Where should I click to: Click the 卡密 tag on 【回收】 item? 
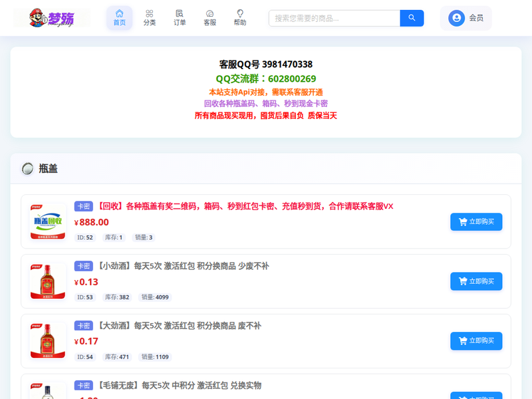click(84, 206)
